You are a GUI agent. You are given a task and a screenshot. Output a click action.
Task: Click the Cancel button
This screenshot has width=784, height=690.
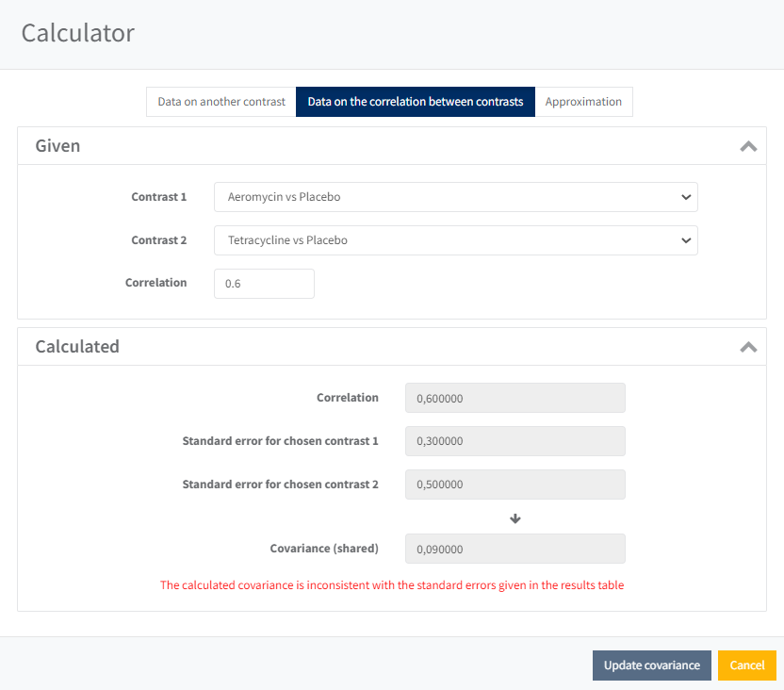(746, 665)
